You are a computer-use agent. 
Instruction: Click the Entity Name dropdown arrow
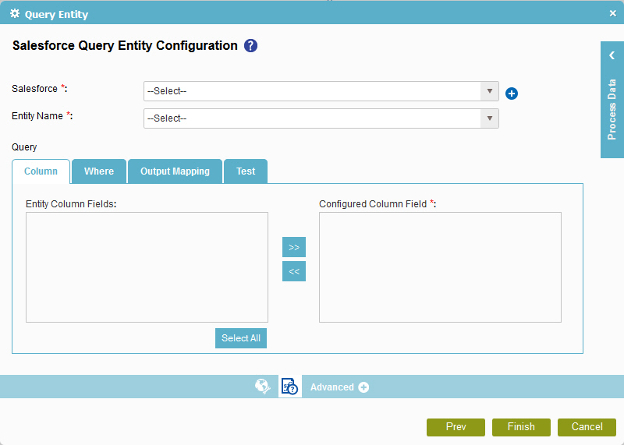coord(489,119)
